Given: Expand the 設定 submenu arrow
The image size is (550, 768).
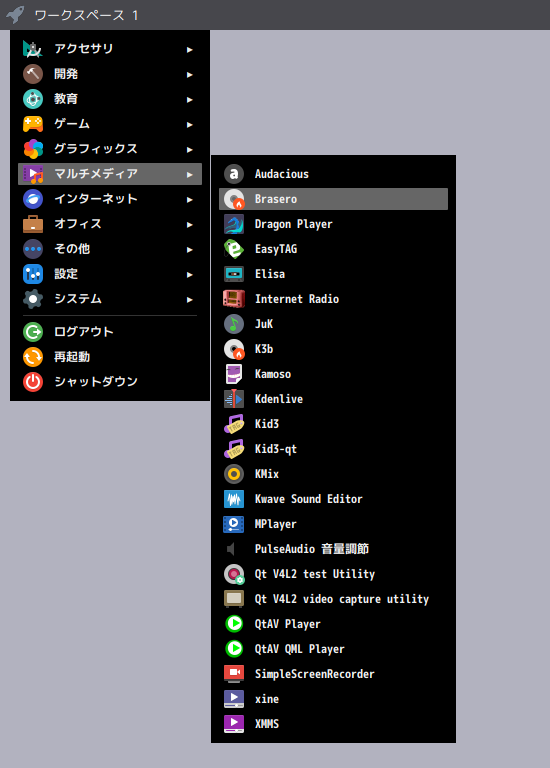Looking at the screenshot, I should 190,274.
